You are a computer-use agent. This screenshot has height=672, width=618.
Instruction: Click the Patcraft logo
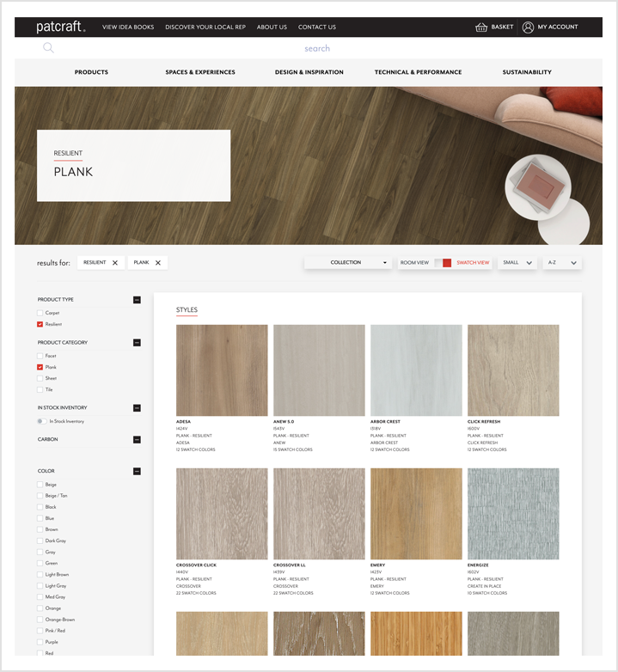click(61, 27)
